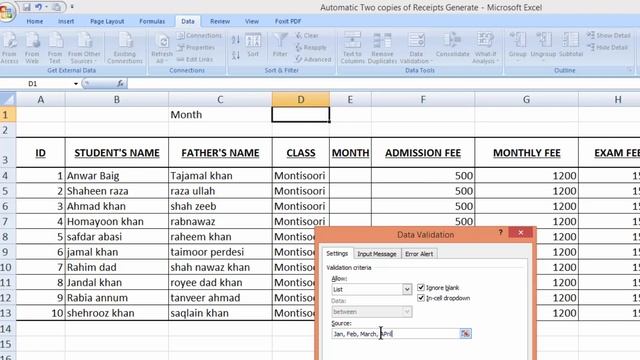The width and height of the screenshot is (640, 360).
Task: Switch to the Review ribbon tab
Action: tap(220, 21)
